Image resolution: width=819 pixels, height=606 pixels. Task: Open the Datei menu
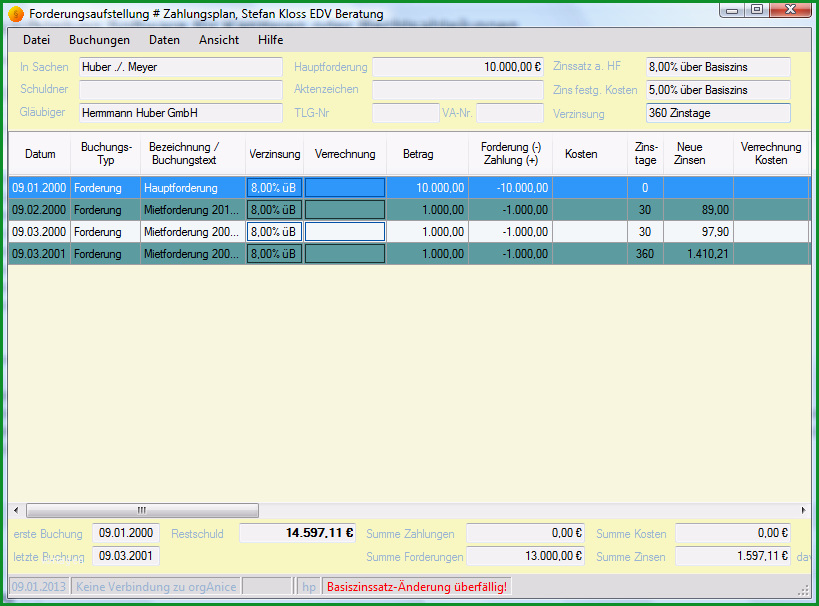[37, 40]
